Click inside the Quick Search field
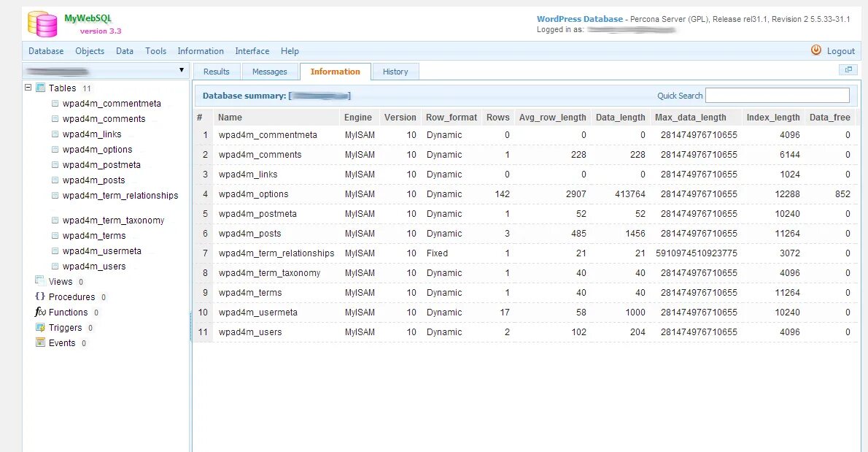 click(777, 95)
